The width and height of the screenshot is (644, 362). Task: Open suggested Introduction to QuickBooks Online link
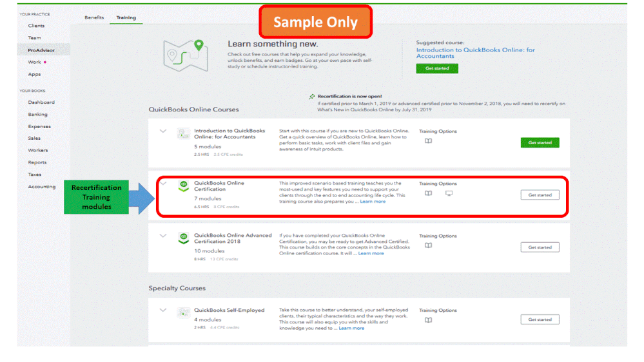point(475,53)
